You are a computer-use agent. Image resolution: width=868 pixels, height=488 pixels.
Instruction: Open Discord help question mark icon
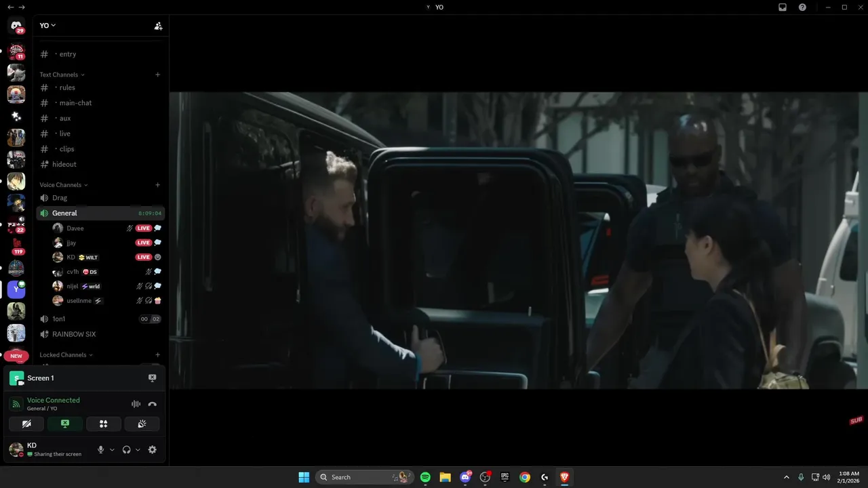pyautogui.click(x=802, y=7)
